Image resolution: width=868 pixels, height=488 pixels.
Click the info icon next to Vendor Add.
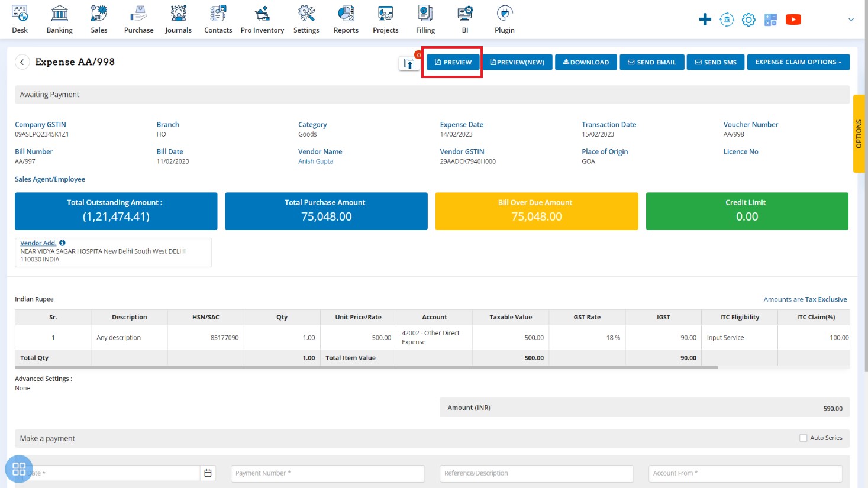[x=62, y=243]
